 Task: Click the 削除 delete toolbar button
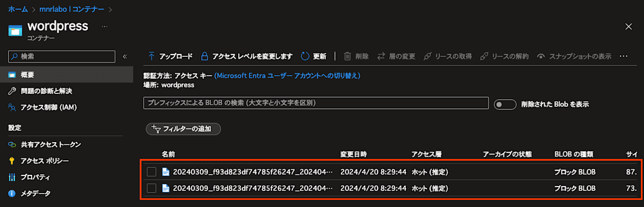(356, 56)
